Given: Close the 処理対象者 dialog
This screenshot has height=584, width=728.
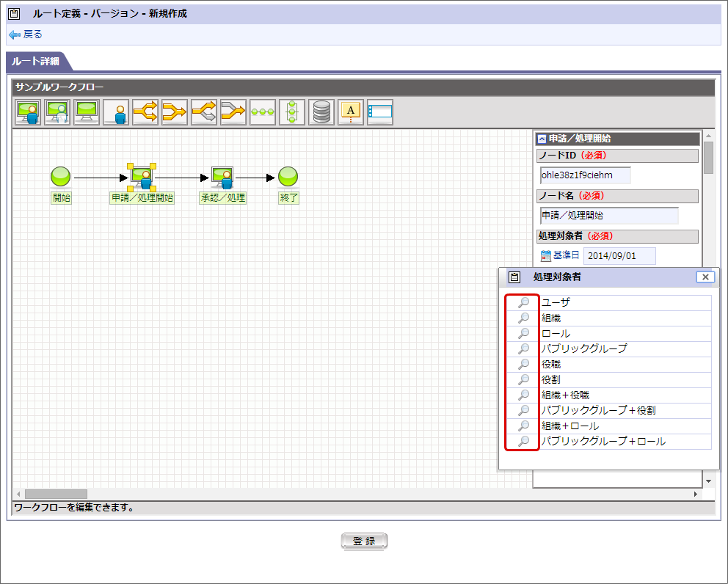Looking at the screenshot, I should tap(705, 277).
